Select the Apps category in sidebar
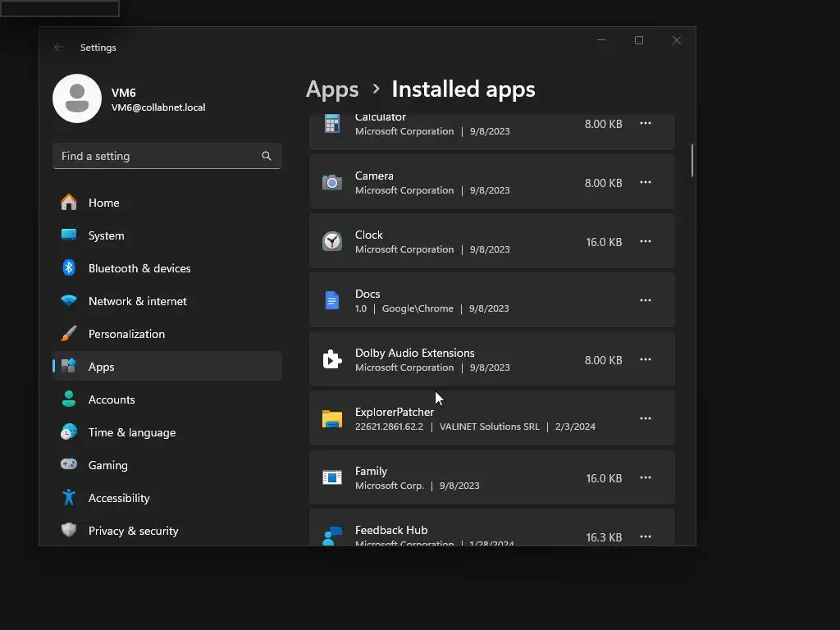This screenshot has width=840, height=630. click(167, 367)
